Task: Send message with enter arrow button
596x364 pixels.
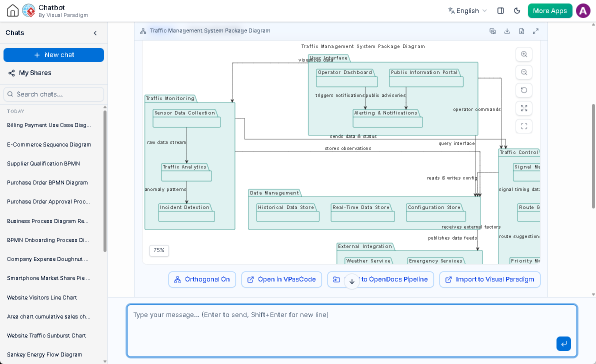Action: pos(563,343)
